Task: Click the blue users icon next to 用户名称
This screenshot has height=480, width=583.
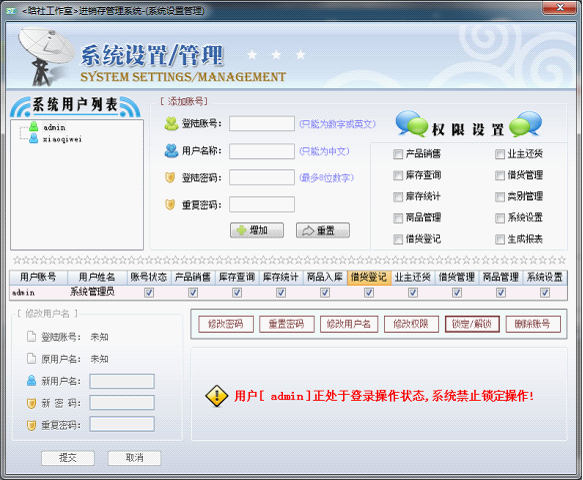Action: tap(171, 151)
